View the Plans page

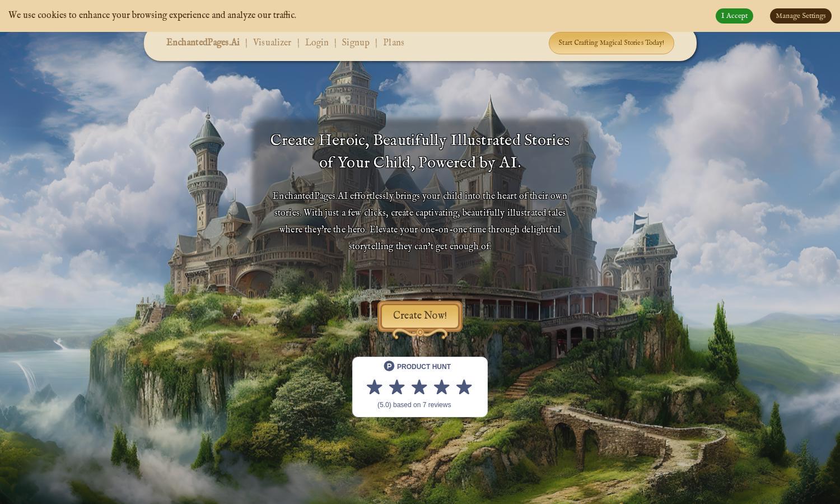(394, 43)
